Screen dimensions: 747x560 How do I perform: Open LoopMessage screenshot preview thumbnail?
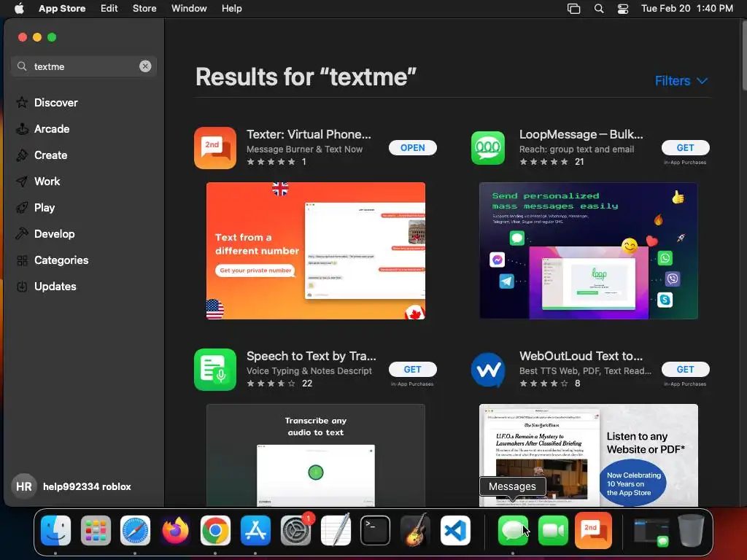click(589, 251)
